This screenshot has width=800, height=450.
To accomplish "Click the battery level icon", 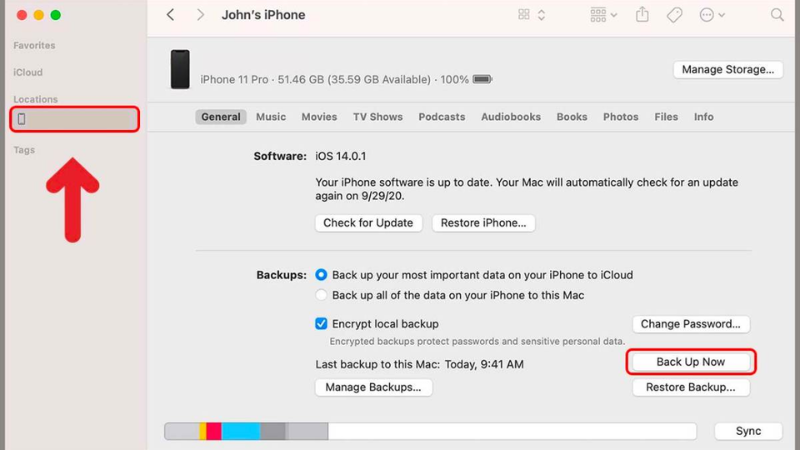I will (482, 79).
